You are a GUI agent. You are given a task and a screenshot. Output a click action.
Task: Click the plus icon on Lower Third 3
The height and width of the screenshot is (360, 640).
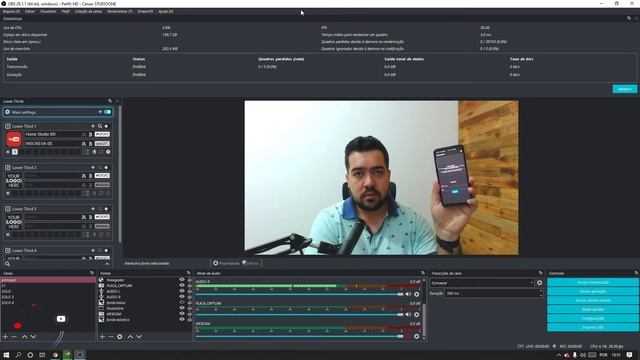[x=93, y=209]
